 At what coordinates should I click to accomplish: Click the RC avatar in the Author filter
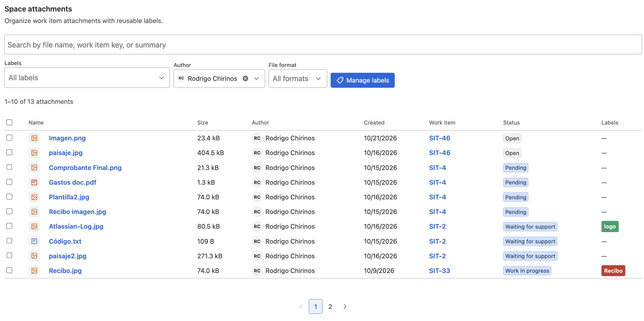point(181,78)
